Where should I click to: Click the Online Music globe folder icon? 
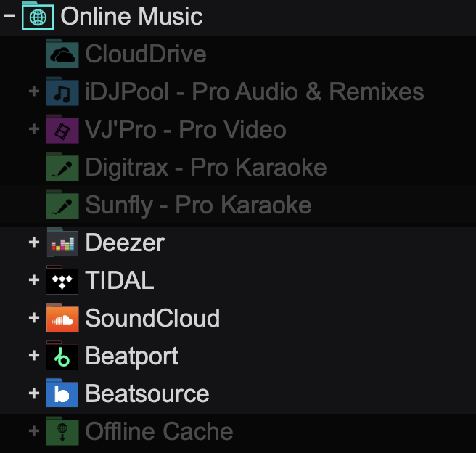click(38, 16)
